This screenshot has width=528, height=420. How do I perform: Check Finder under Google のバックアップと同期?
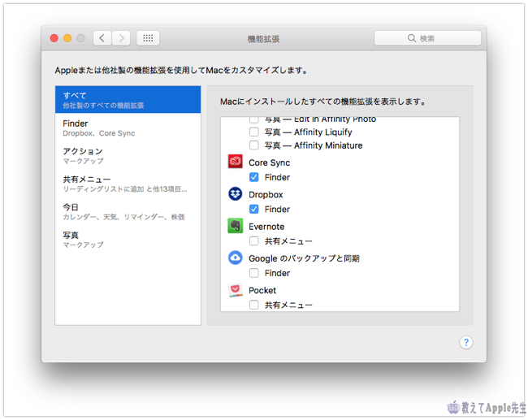(254, 273)
